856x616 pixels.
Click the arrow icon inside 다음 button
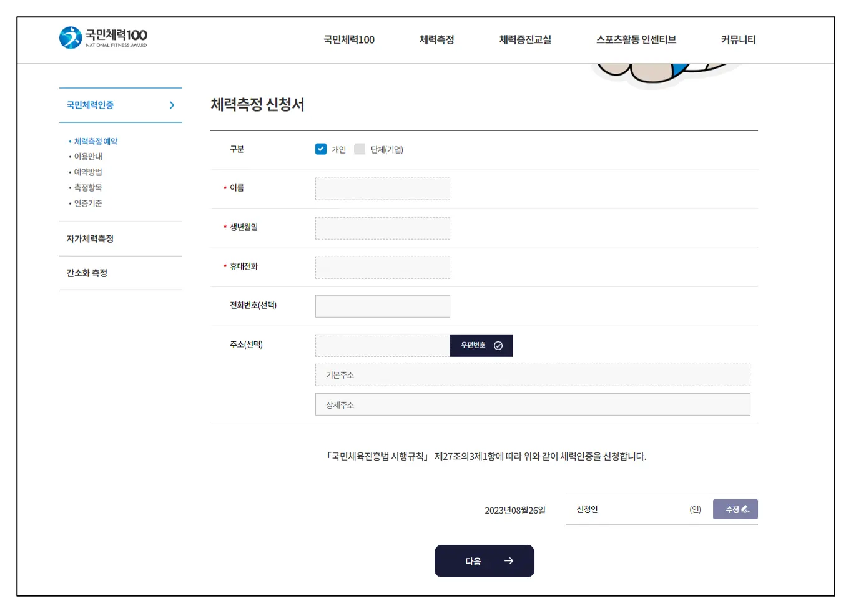click(x=508, y=560)
